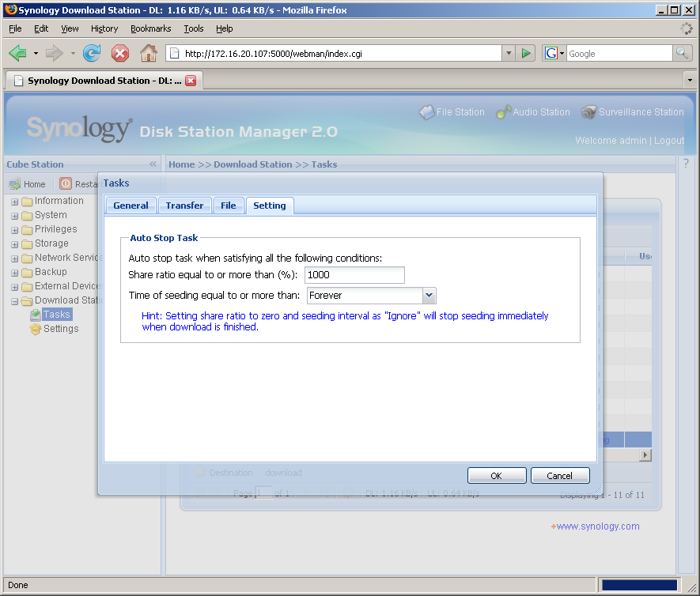This screenshot has width=700, height=596.
Task: Click the page icon in URL bar
Action: tap(175, 54)
